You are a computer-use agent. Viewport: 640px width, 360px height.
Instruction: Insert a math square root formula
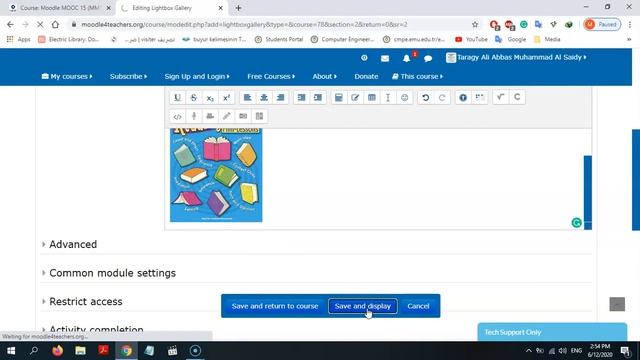(500, 98)
